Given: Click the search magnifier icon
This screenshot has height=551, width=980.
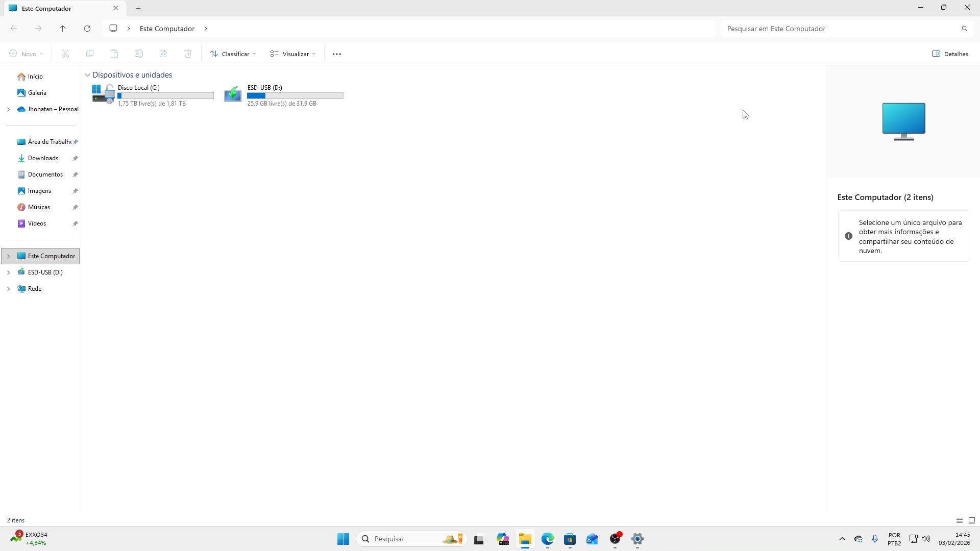Looking at the screenshot, I should coord(964,29).
